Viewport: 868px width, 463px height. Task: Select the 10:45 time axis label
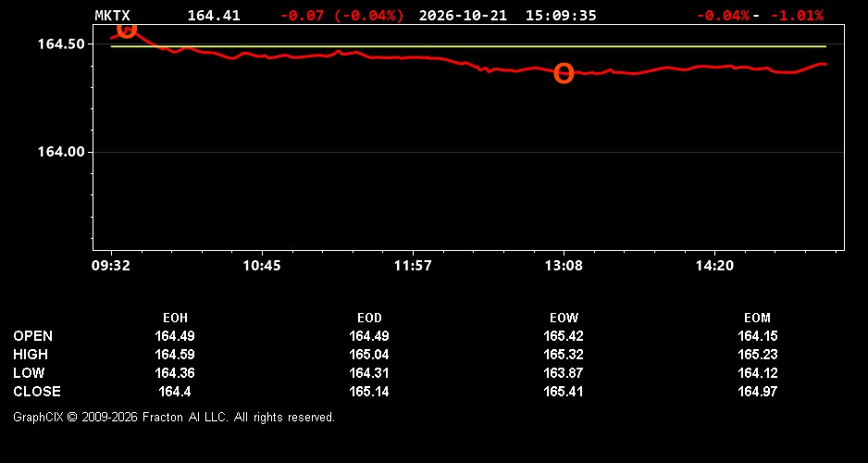click(x=262, y=266)
